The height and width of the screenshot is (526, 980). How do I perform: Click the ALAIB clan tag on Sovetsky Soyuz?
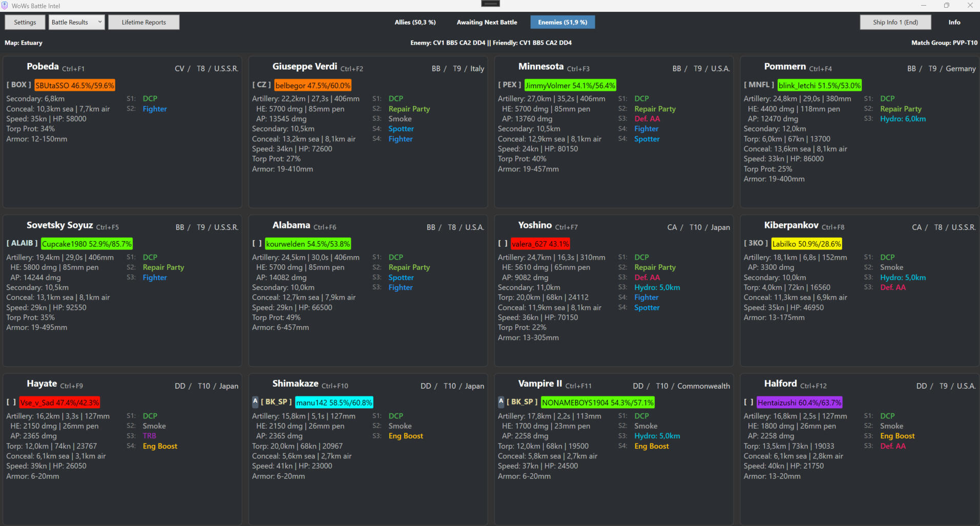pos(22,243)
